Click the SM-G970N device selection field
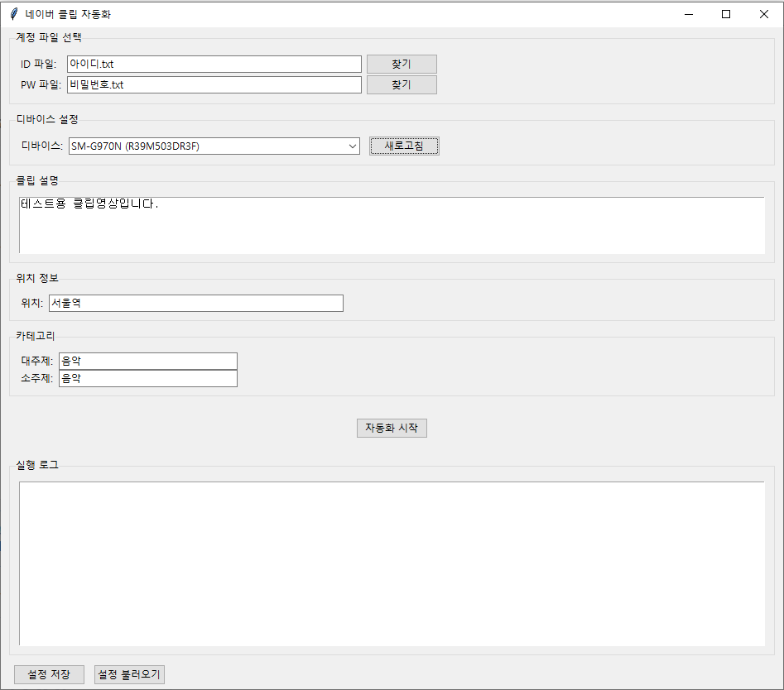 [207, 146]
